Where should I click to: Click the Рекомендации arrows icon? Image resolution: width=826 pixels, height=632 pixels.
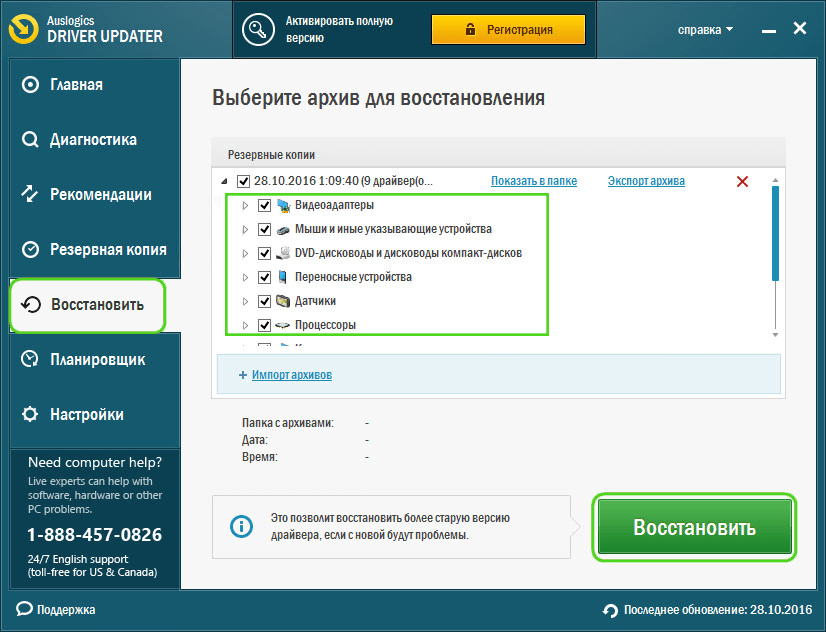pyautogui.click(x=30, y=194)
